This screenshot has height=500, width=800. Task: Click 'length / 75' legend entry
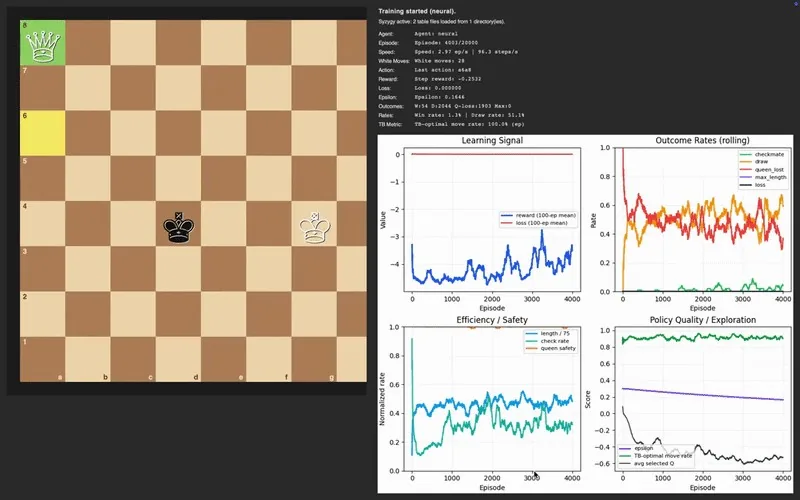547,333
